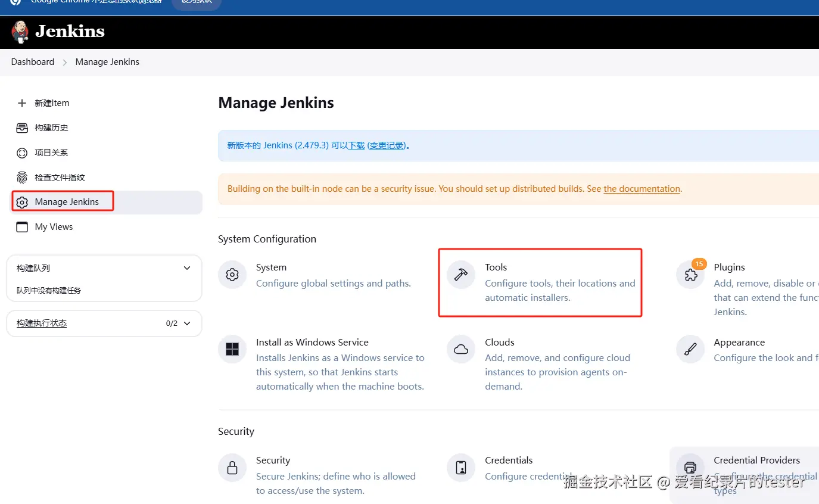Click the Chrome default-browser button at top

coord(196,3)
